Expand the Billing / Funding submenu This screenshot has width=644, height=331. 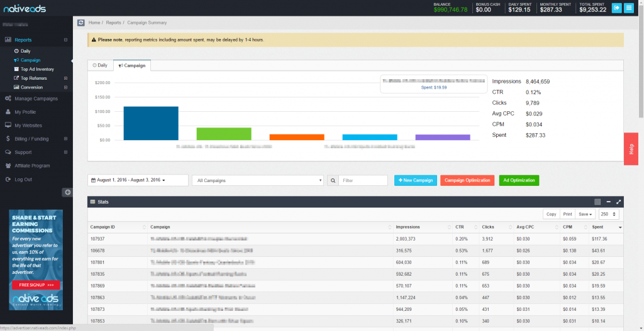(65, 139)
